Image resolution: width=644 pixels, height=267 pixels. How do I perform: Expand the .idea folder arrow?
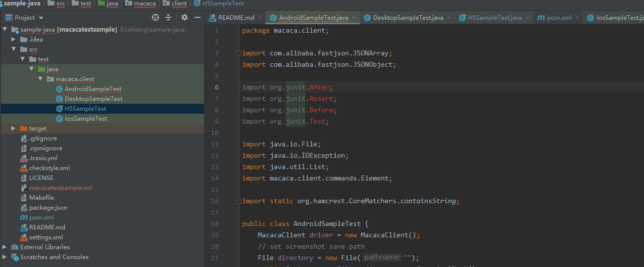14,40
